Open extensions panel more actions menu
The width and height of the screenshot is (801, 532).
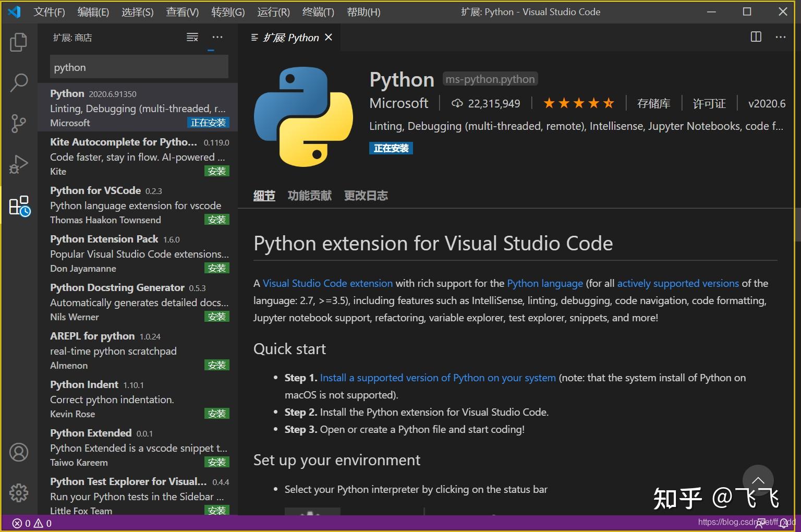(x=217, y=37)
